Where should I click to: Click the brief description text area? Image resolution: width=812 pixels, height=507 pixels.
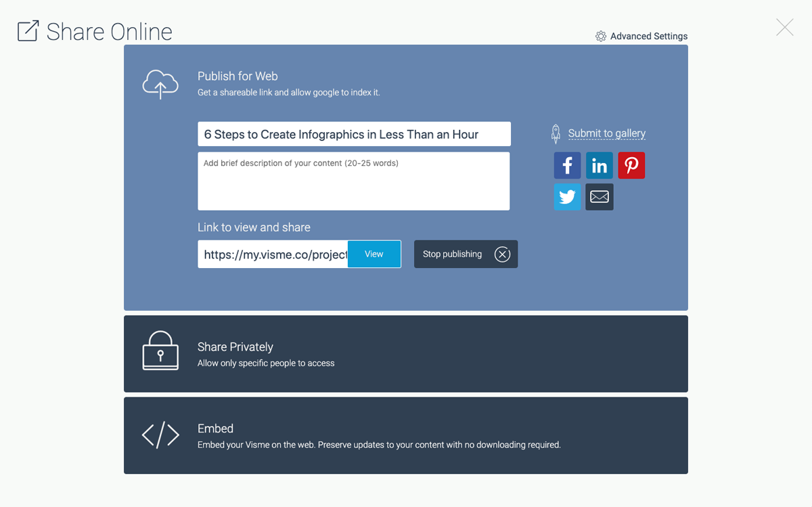click(x=354, y=181)
